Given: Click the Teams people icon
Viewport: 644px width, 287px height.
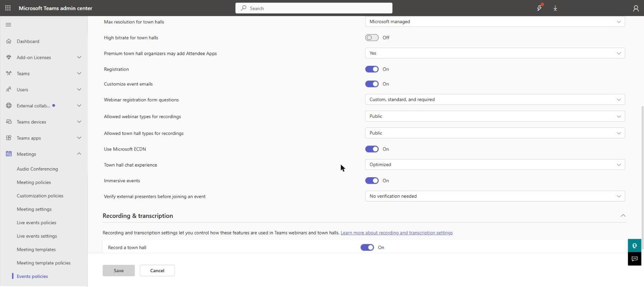Looking at the screenshot, I should [x=9, y=73].
